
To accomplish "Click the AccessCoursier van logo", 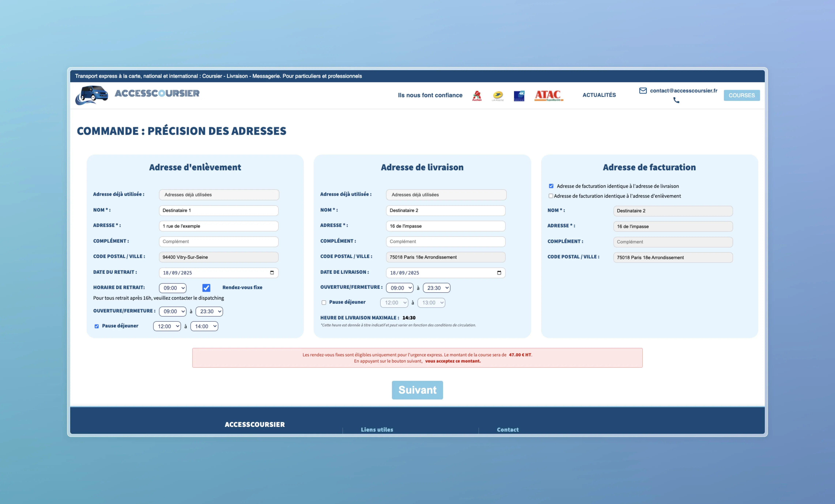I will (92, 94).
